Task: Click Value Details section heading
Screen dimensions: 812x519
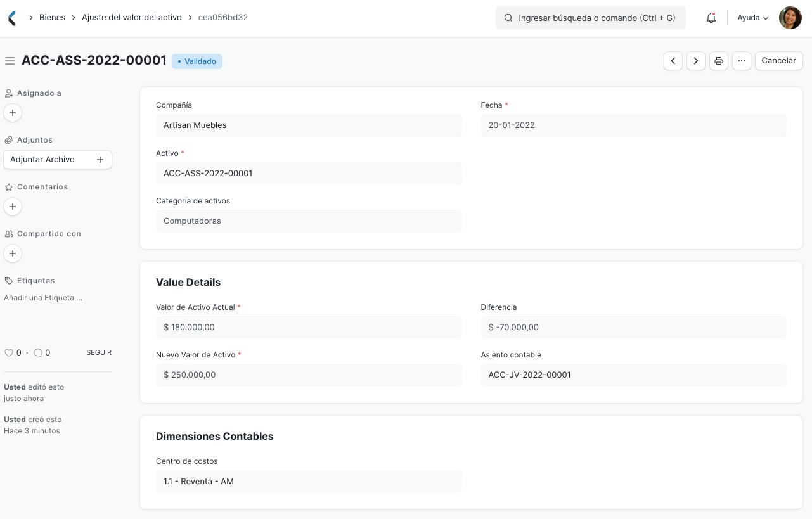Action: 188,282
